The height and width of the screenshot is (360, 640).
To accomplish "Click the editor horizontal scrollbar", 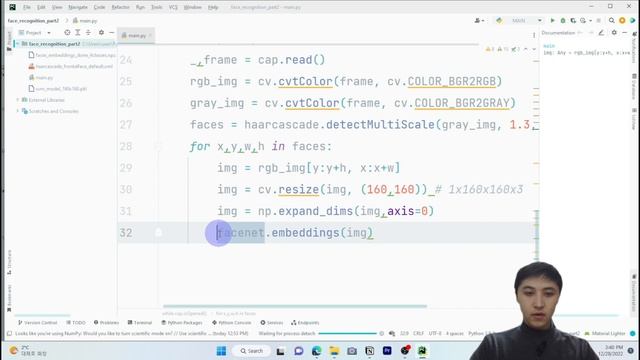I will 295,306.
